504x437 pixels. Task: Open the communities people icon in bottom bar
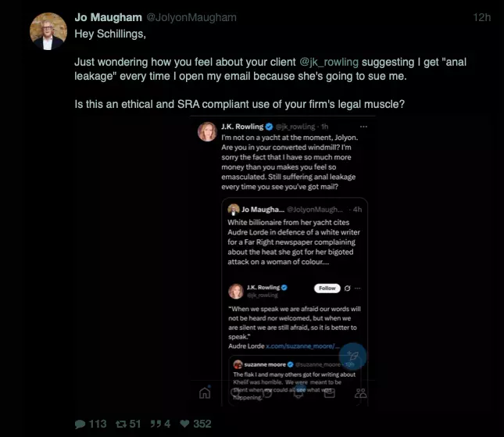click(x=361, y=393)
